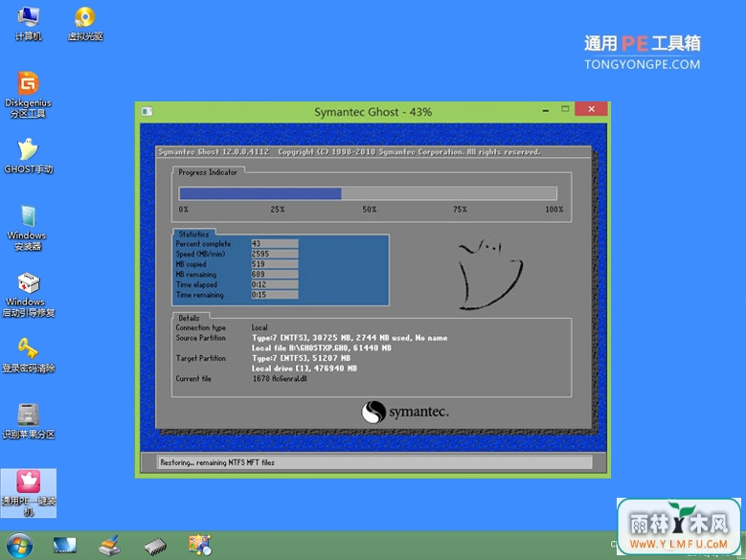Close the Symantec Ghost window

[591, 109]
